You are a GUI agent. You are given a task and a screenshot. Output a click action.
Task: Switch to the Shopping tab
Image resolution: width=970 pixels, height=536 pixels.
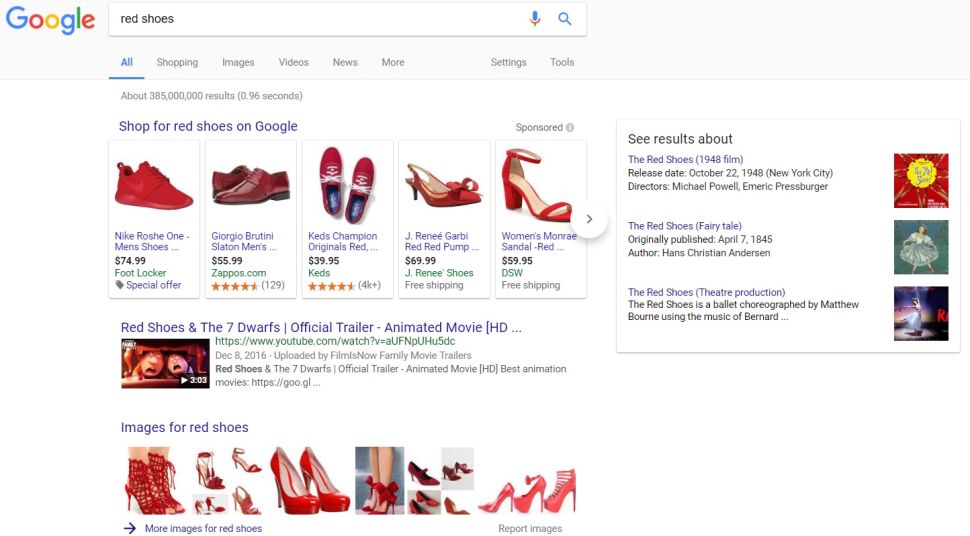click(x=178, y=63)
